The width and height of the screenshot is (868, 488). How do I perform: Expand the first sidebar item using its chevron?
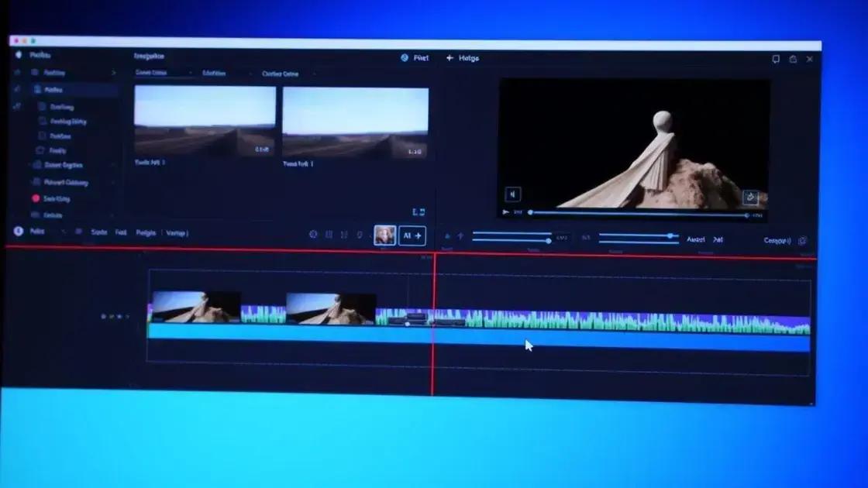[x=114, y=73]
